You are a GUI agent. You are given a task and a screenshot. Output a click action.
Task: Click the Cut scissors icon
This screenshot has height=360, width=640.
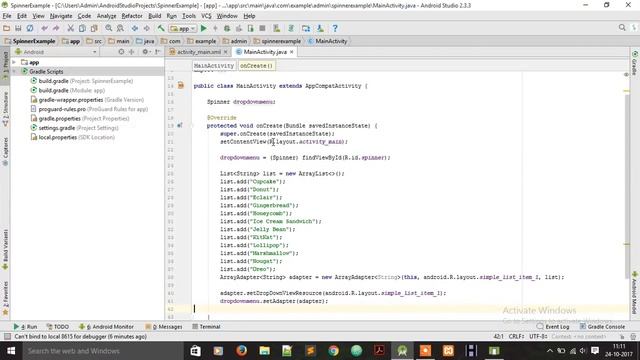tap(71, 28)
